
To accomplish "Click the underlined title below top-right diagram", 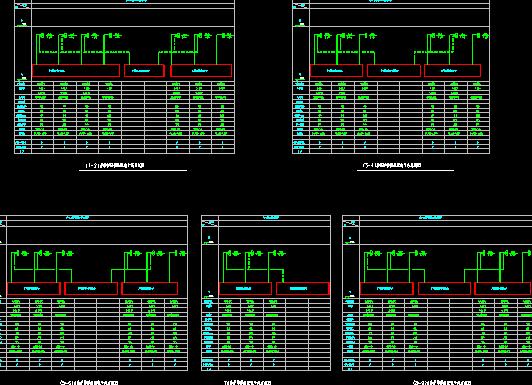I will 392,166.
